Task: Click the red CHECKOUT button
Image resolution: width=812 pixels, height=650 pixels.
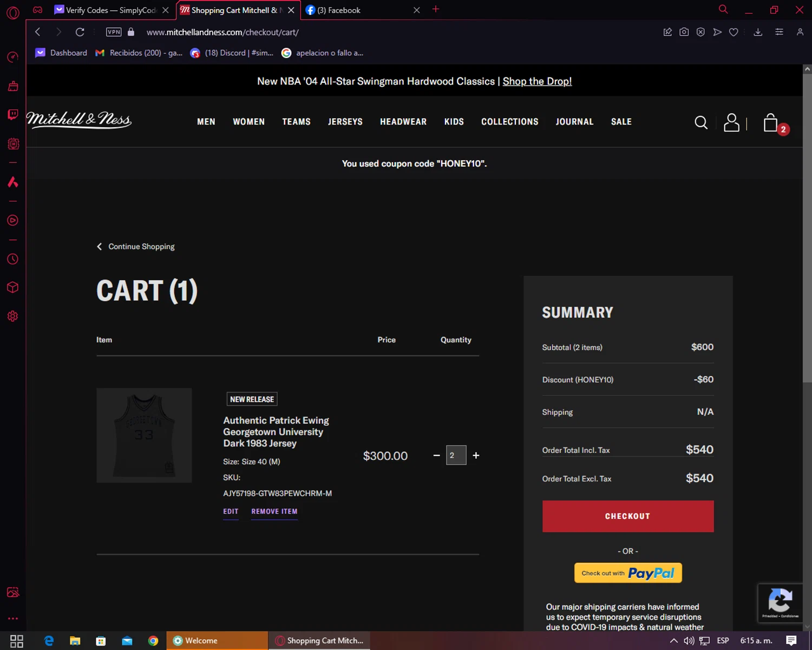Action: tap(628, 516)
